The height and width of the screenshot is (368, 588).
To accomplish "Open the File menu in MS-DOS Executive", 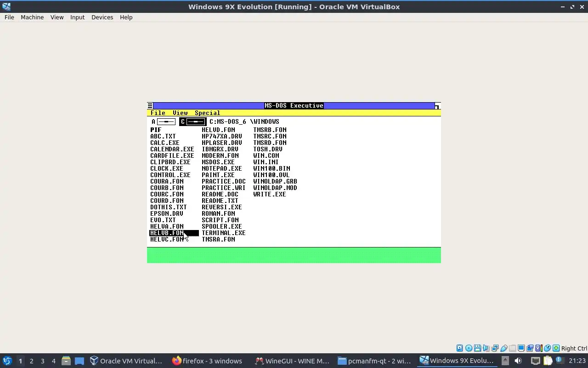I will click(158, 113).
